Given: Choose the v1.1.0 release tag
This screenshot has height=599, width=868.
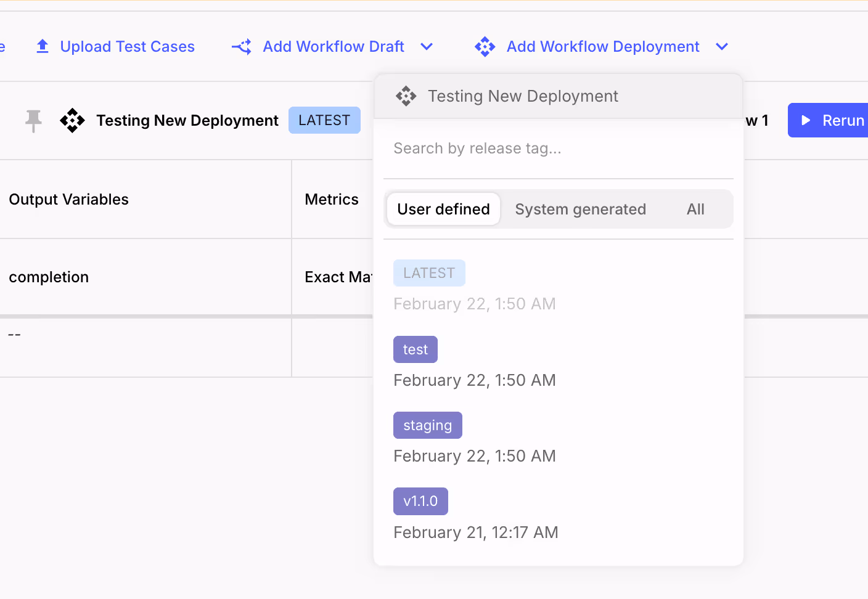Looking at the screenshot, I should click(420, 501).
